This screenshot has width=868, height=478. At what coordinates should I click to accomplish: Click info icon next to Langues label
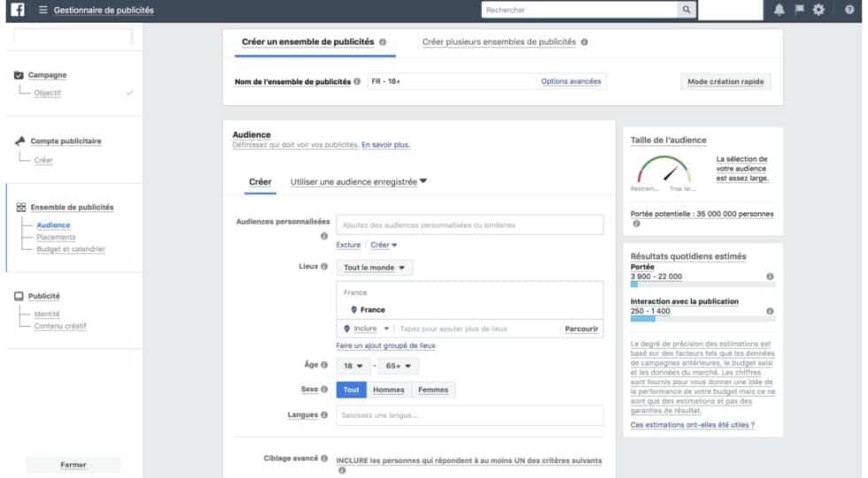tap(324, 414)
